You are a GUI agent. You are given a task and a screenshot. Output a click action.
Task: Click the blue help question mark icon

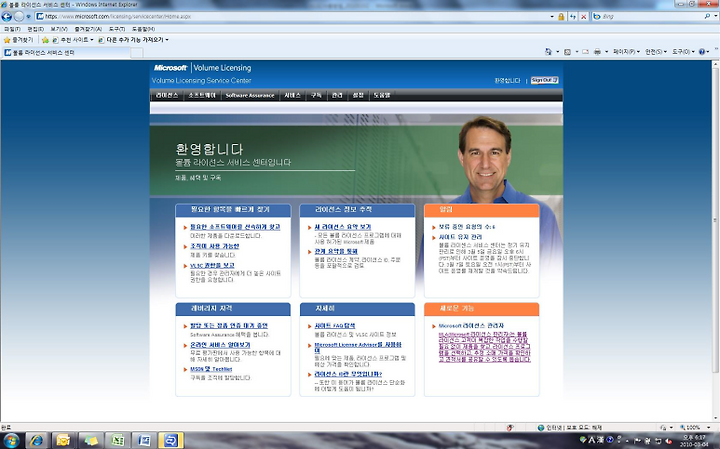pos(702,52)
